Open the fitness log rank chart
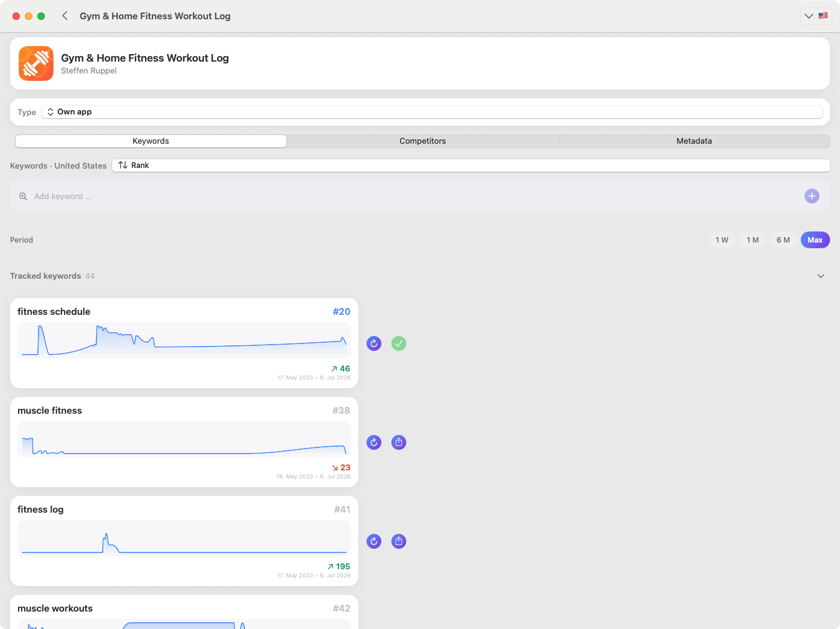 pos(184,538)
